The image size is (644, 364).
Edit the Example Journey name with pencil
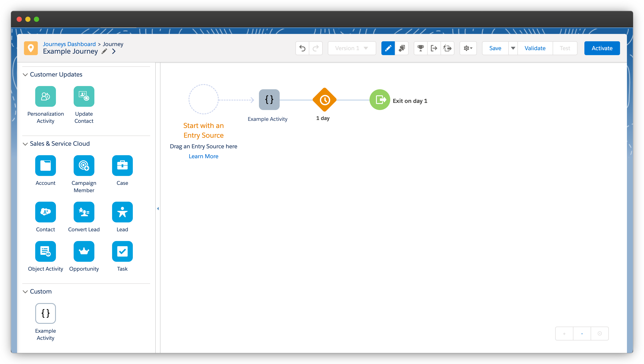(105, 51)
